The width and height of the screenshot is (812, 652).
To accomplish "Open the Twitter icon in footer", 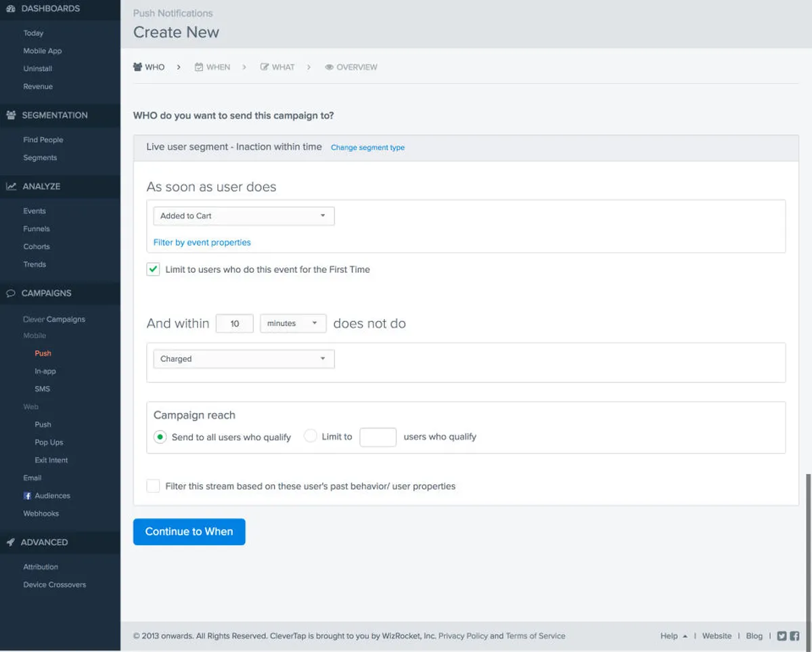I will pos(782,636).
